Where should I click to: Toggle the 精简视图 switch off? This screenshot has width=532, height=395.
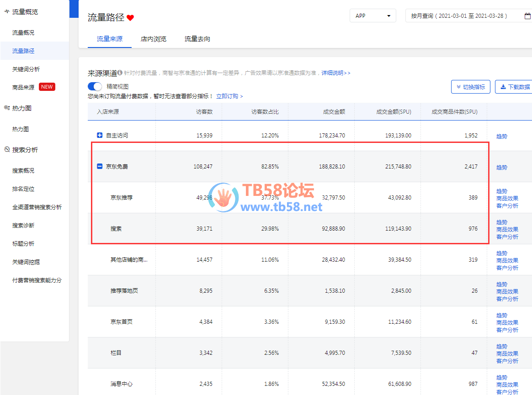click(x=95, y=86)
